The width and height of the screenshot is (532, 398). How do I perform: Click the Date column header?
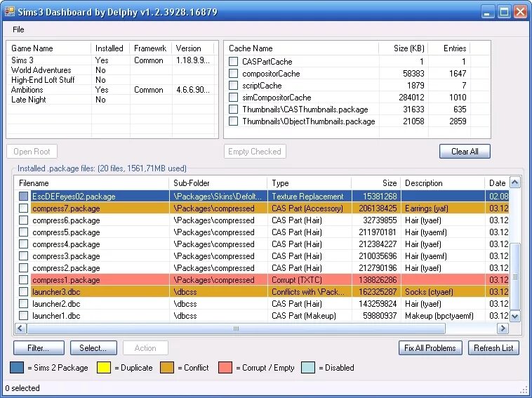coord(497,183)
